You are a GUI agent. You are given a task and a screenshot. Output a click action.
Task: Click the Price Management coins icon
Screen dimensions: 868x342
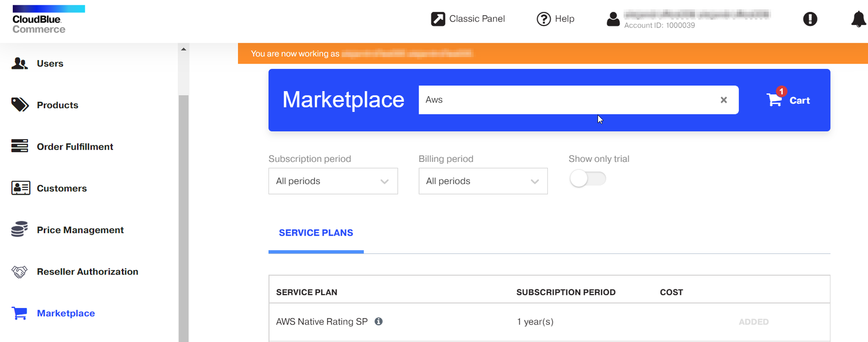[19, 229]
